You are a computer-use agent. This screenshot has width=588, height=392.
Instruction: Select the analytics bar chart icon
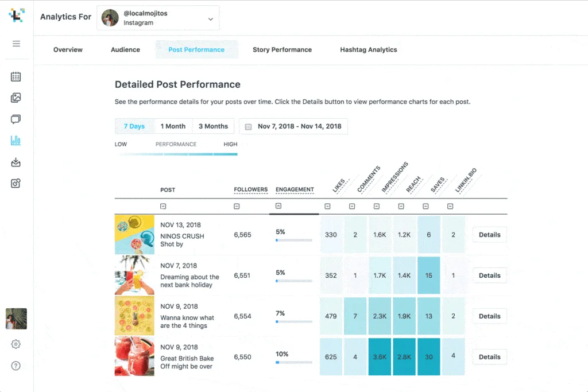[x=16, y=141]
